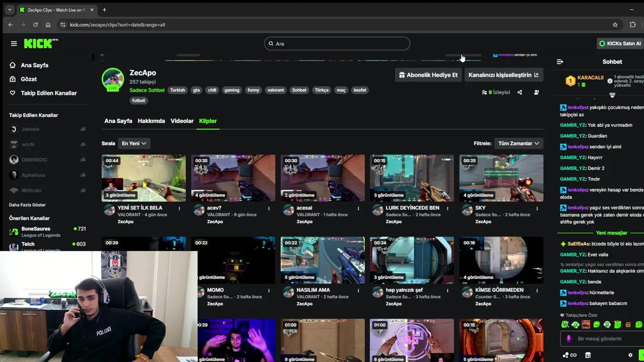Viewport: 644px width, 362px height.
Task: Open options for NASILIM AMA clip
Action: click(x=358, y=290)
